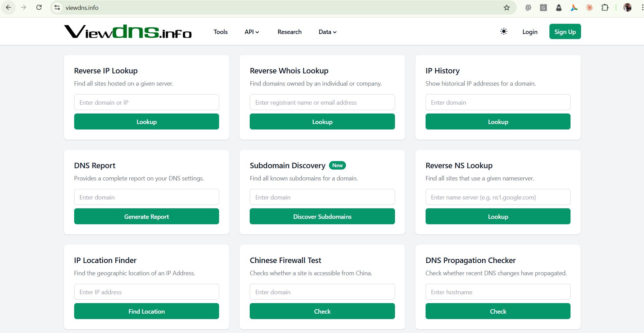Click the Sign Up button
Screen dimensions: 644x333
tap(565, 32)
